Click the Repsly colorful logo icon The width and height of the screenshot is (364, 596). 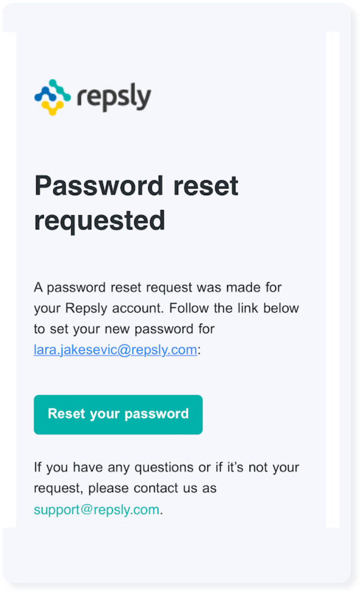click(x=52, y=97)
